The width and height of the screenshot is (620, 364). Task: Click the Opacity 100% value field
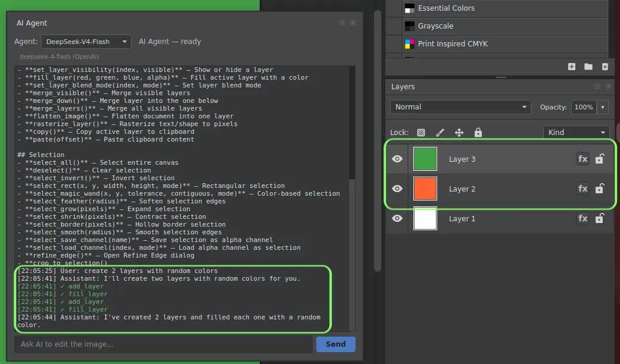[584, 107]
